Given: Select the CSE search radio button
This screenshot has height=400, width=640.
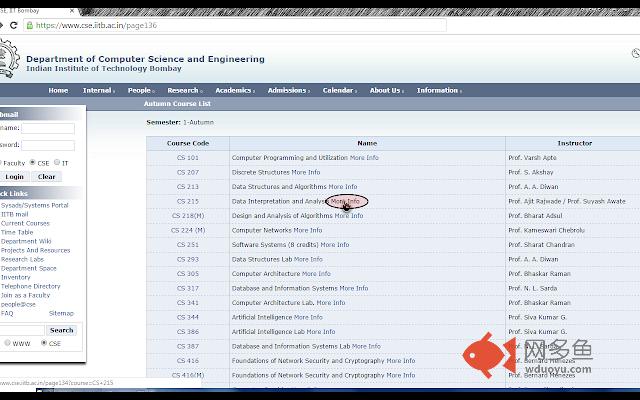Looking at the screenshot, I should click(44, 343).
